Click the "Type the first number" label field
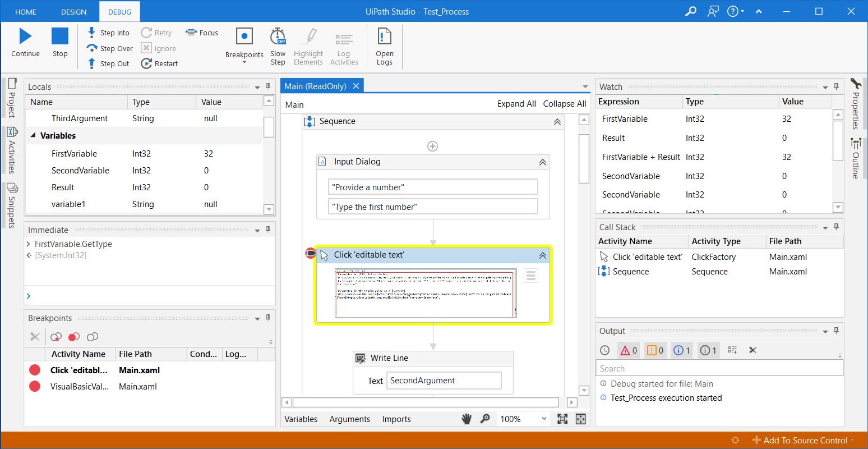 pos(433,207)
